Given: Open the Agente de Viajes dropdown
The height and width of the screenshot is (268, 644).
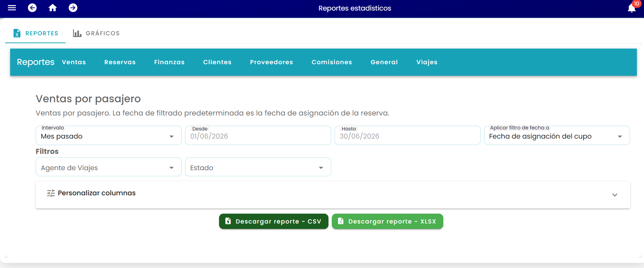Looking at the screenshot, I should (x=109, y=167).
